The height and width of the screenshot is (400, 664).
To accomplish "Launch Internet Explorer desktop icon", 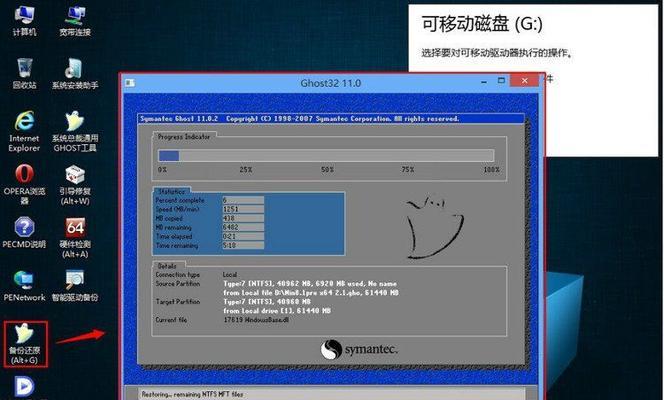I will pos(24,131).
